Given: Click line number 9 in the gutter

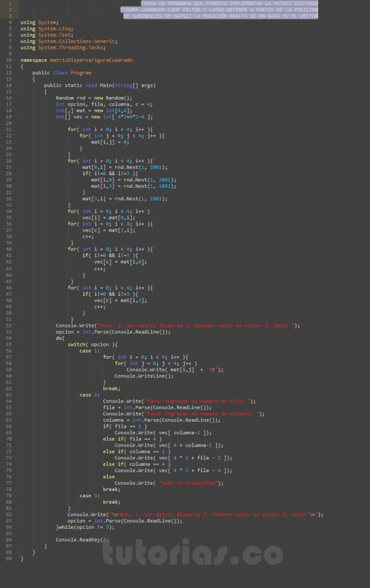Looking at the screenshot, I should click(10, 54).
